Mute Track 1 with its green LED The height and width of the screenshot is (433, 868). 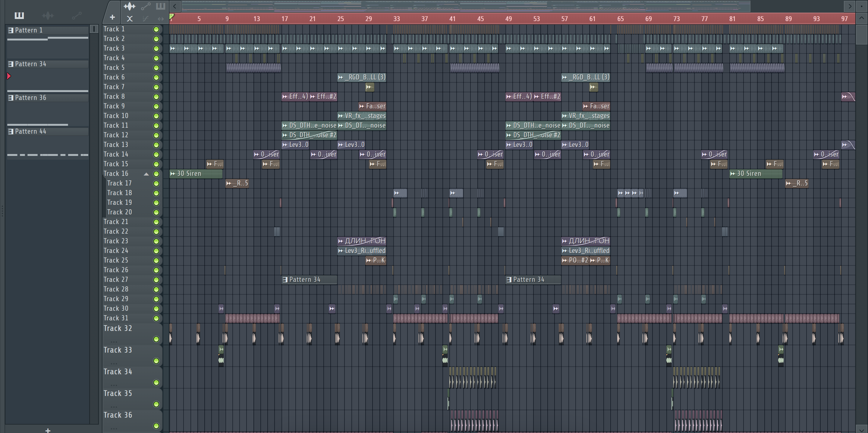tap(156, 29)
